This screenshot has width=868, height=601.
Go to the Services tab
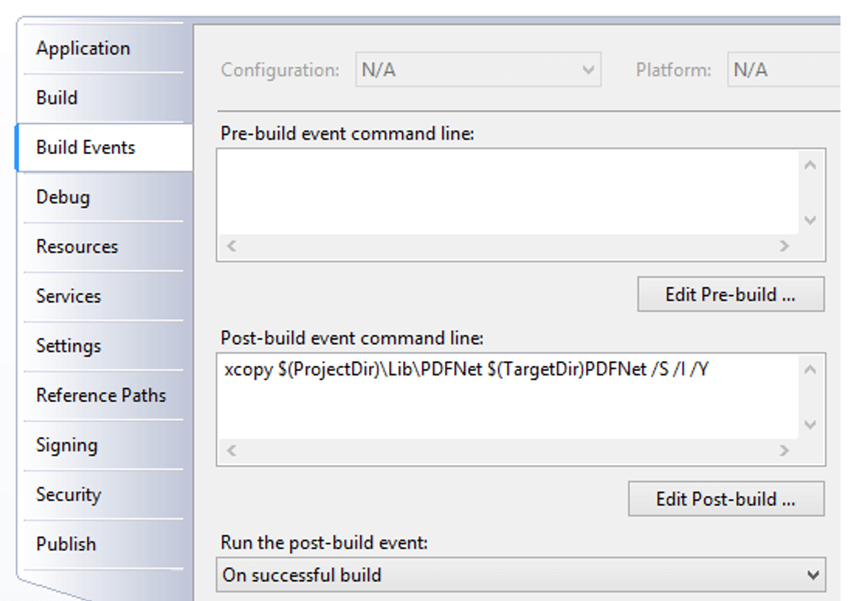[x=103, y=296]
